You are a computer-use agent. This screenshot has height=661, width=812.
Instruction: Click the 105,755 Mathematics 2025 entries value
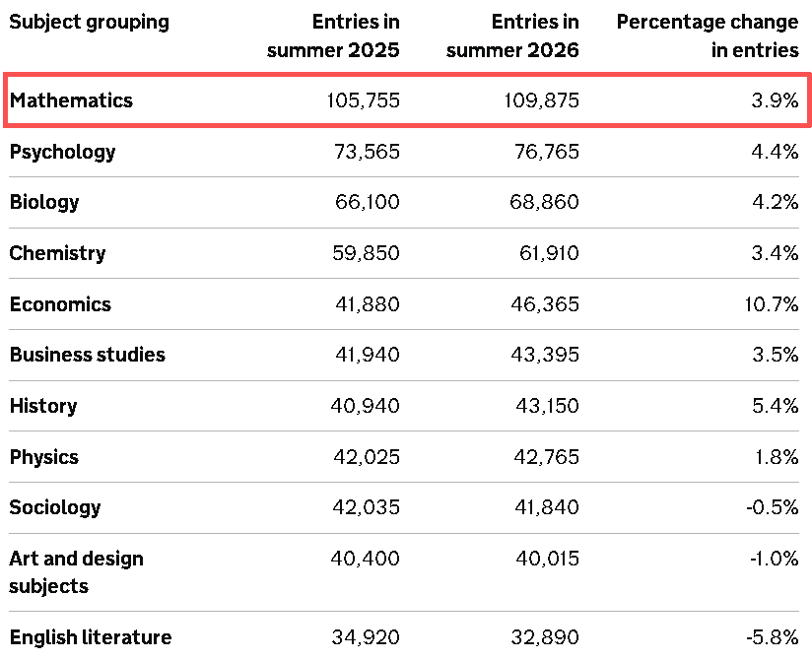[x=363, y=100]
